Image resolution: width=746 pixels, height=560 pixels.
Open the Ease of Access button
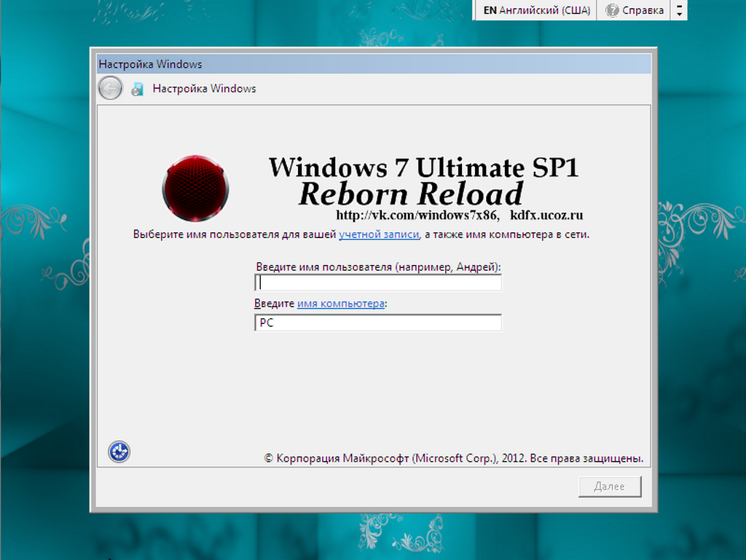pos(119,451)
